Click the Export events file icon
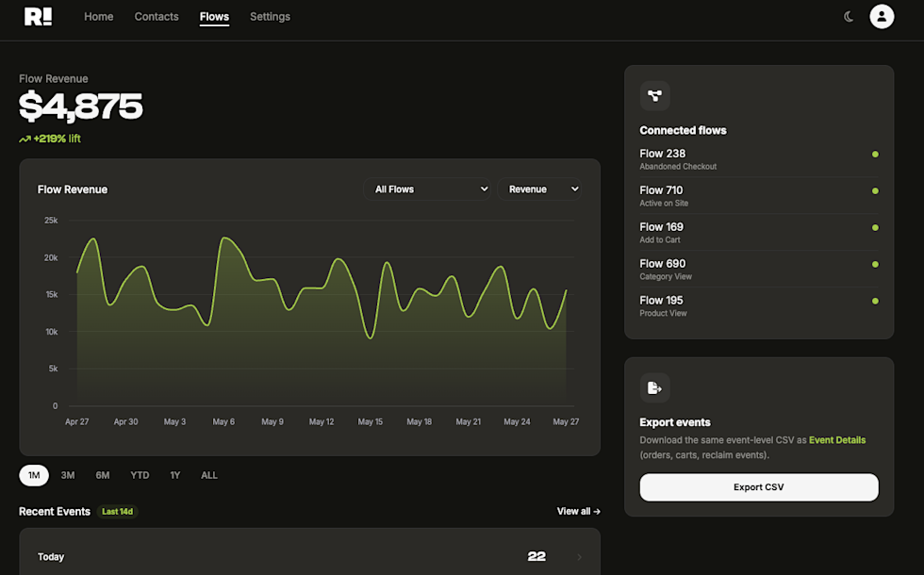The height and width of the screenshot is (575, 924). pyautogui.click(x=654, y=387)
